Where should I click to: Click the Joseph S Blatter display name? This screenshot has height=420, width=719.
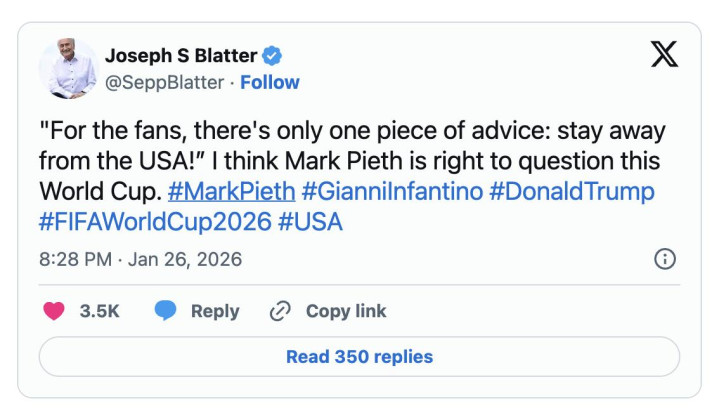180,56
